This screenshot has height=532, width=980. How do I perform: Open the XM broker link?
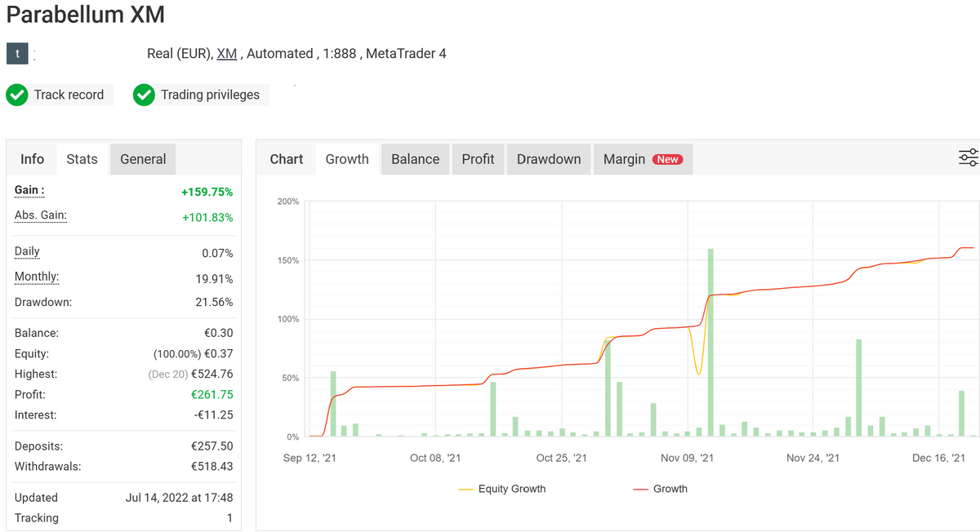point(227,53)
